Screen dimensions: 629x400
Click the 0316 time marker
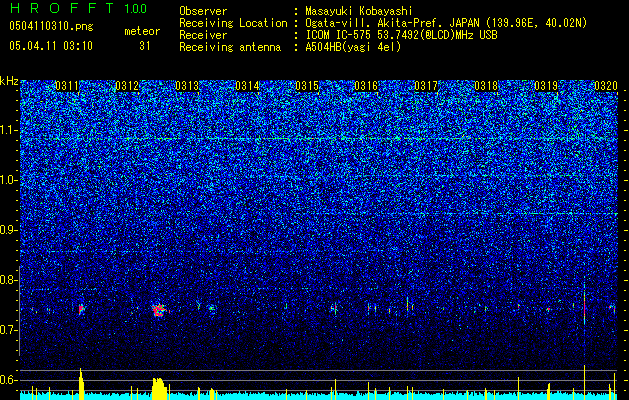(366, 86)
